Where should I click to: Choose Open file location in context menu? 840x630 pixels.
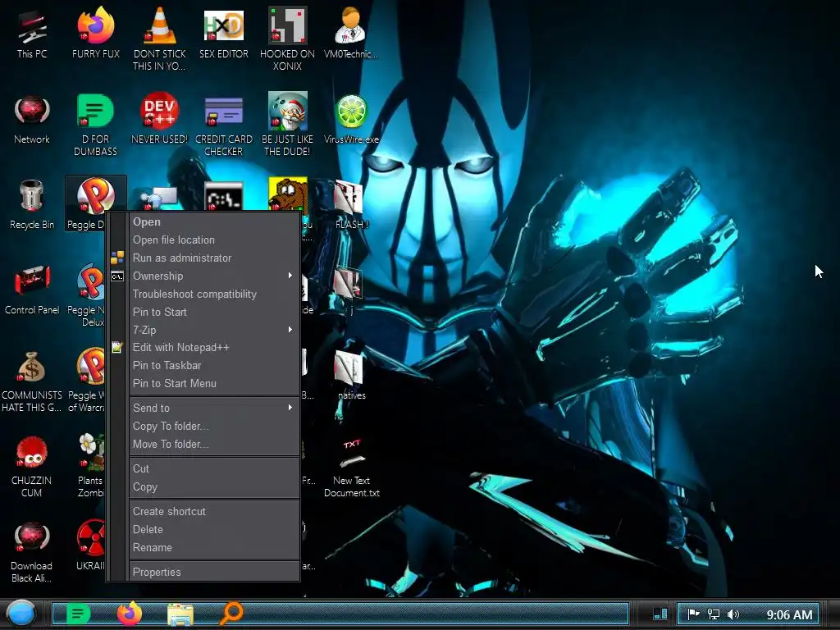point(214,240)
